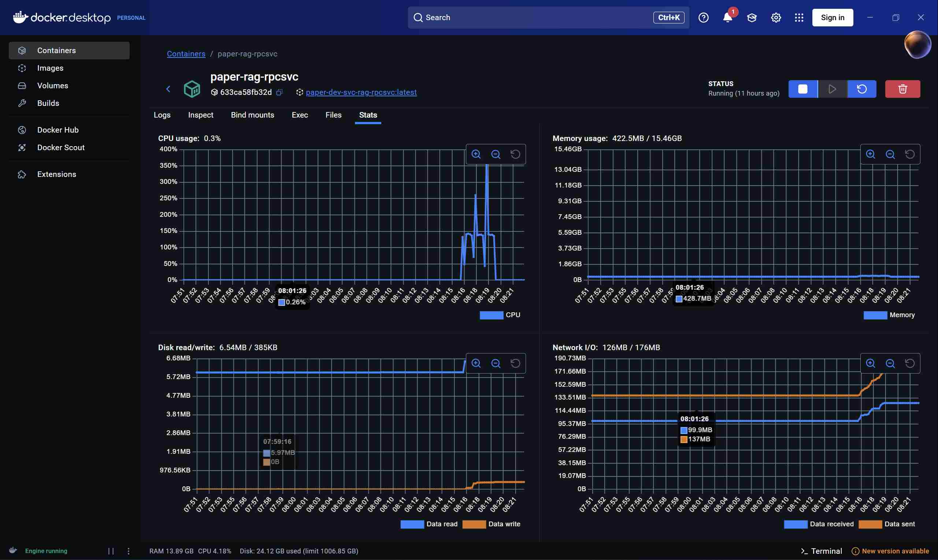This screenshot has height=560, width=938.
Task: Open the Builds sidebar section
Action: point(69,103)
